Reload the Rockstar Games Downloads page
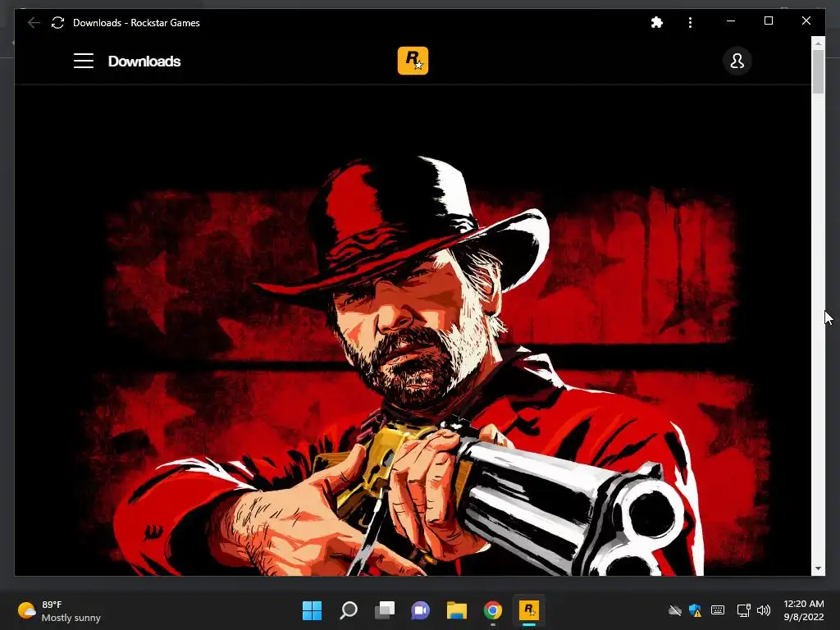This screenshot has width=840, height=630. coord(58,22)
